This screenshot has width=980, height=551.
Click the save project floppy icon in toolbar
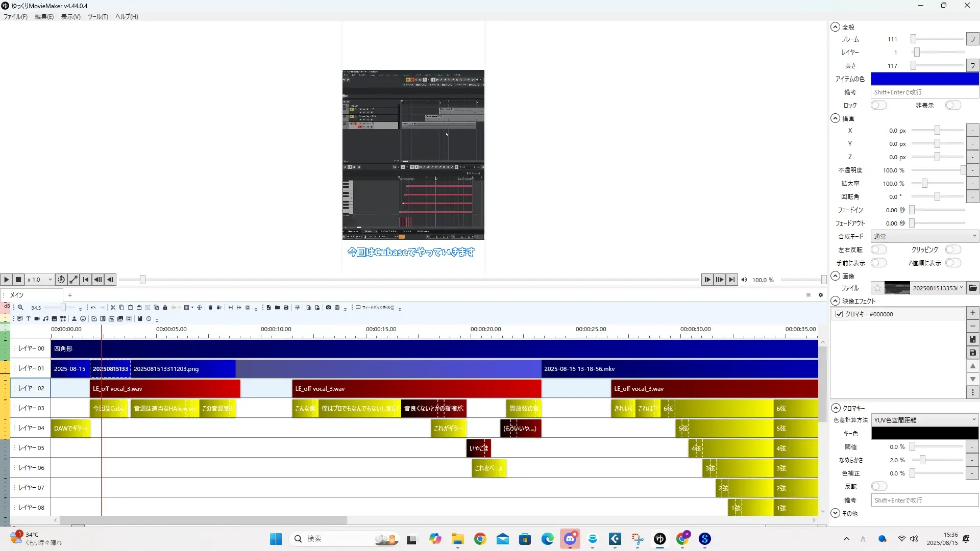coord(286,308)
